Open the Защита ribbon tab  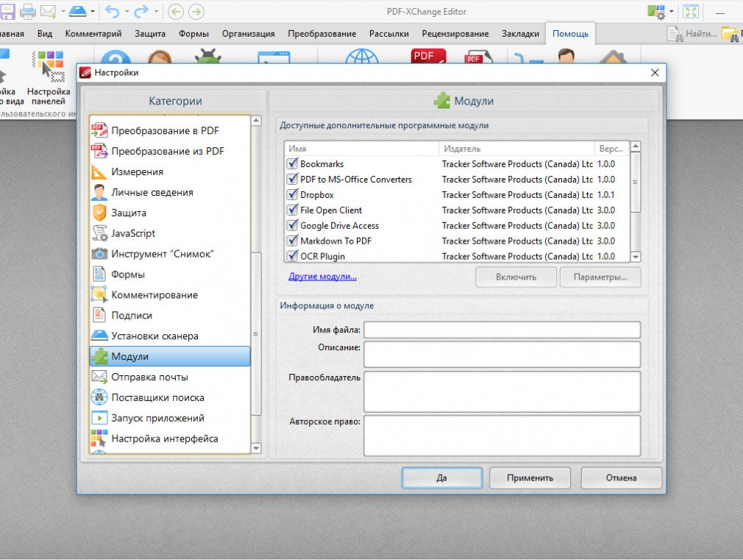point(150,34)
